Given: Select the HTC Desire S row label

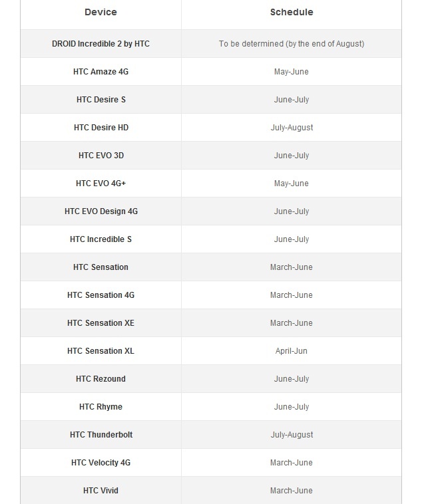Looking at the screenshot, I should click(x=101, y=100).
